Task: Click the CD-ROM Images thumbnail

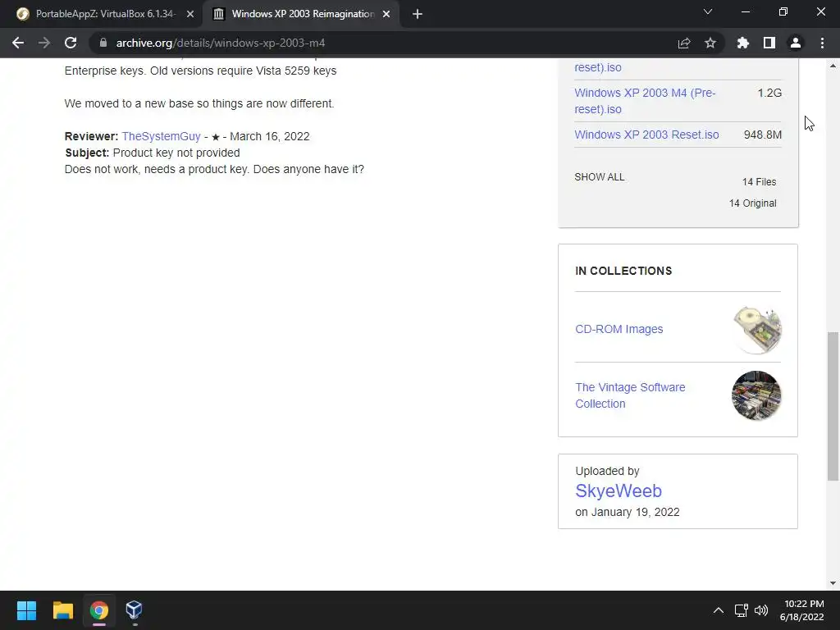Action: click(x=756, y=330)
